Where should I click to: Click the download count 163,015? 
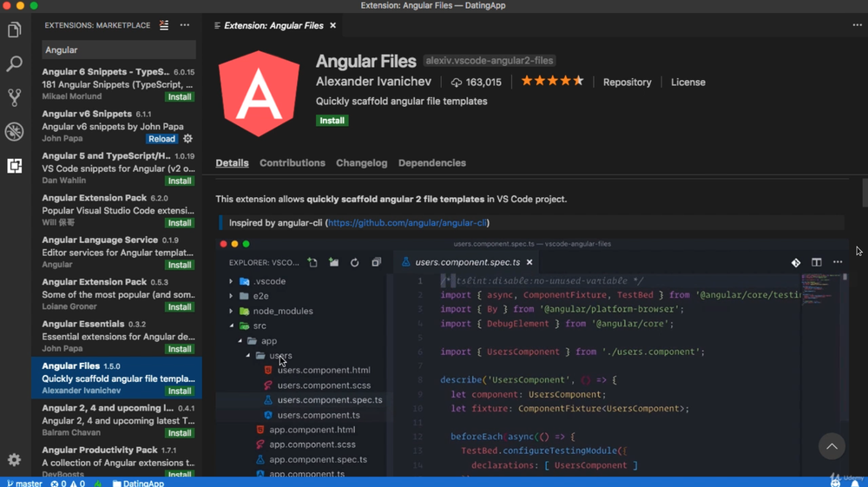pyautogui.click(x=476, y=82)
